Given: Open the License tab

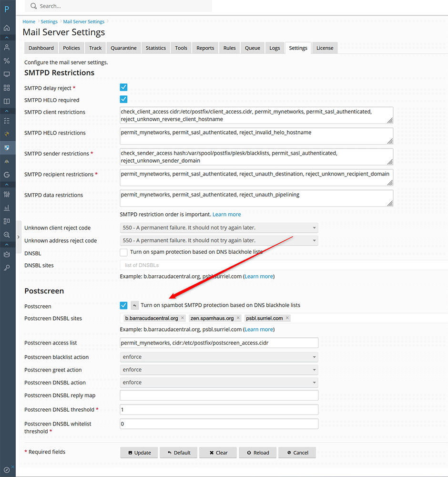Looking at the screenshot, I should 325,48.
